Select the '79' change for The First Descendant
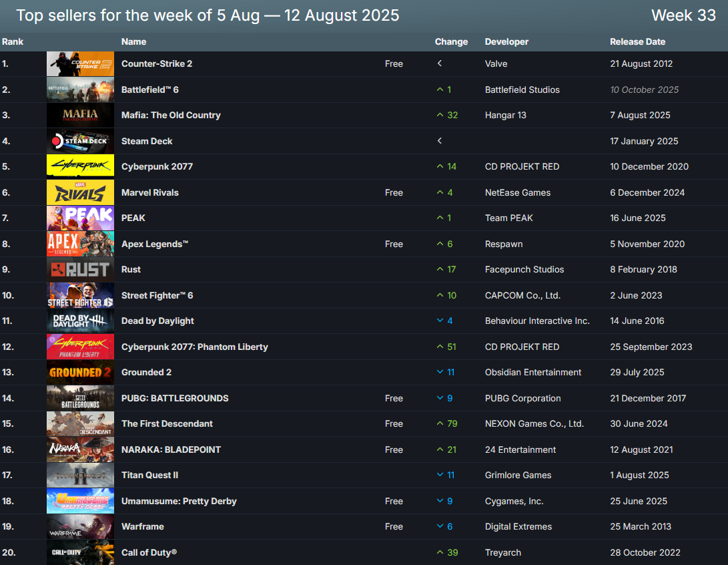728x565 pixels. [x=452, y=423]
